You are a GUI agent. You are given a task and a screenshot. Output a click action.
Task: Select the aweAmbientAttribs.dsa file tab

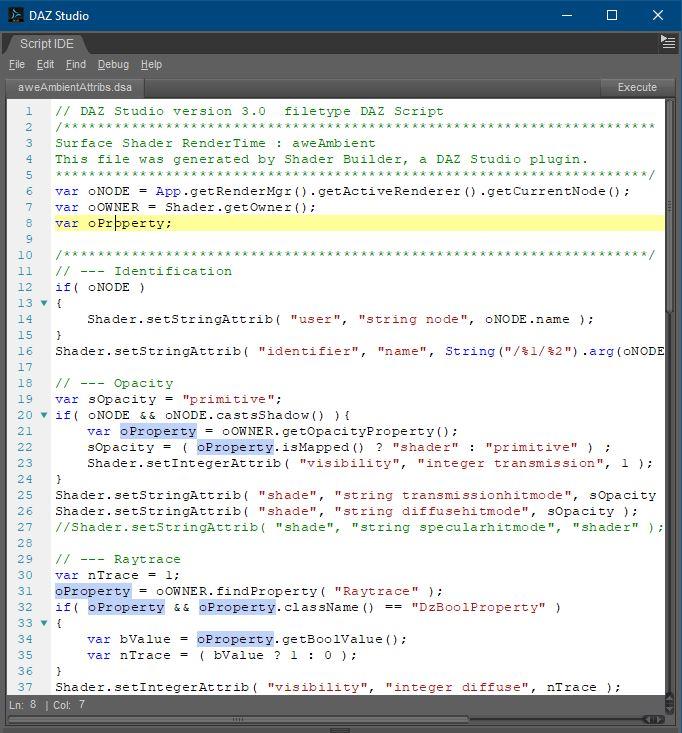pyautogui.click(x=75, y=87)
